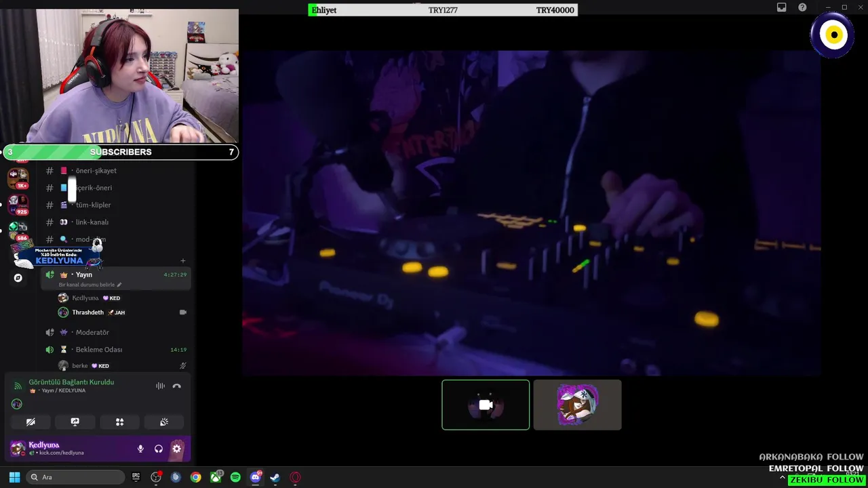Open the Discover servers compass icon
Screen dimensions: 868x488
[x=18, y=278]
